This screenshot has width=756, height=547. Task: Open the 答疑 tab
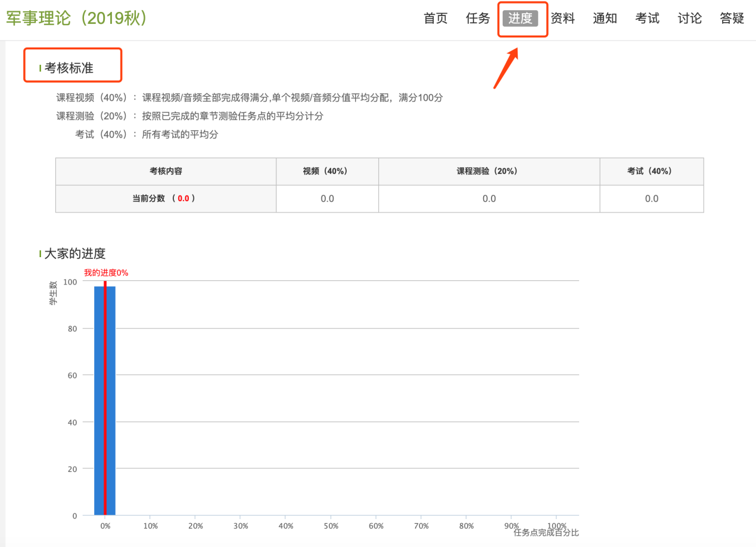732,18
